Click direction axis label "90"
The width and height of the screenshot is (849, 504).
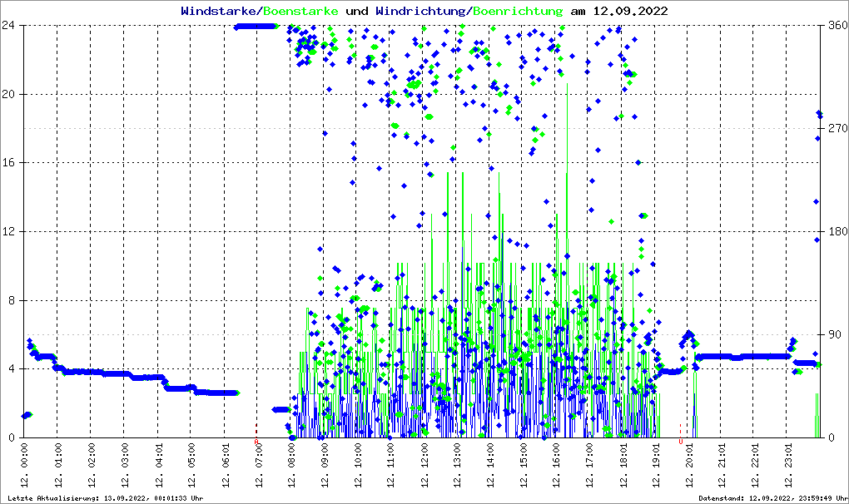click(x=836, y=334)
